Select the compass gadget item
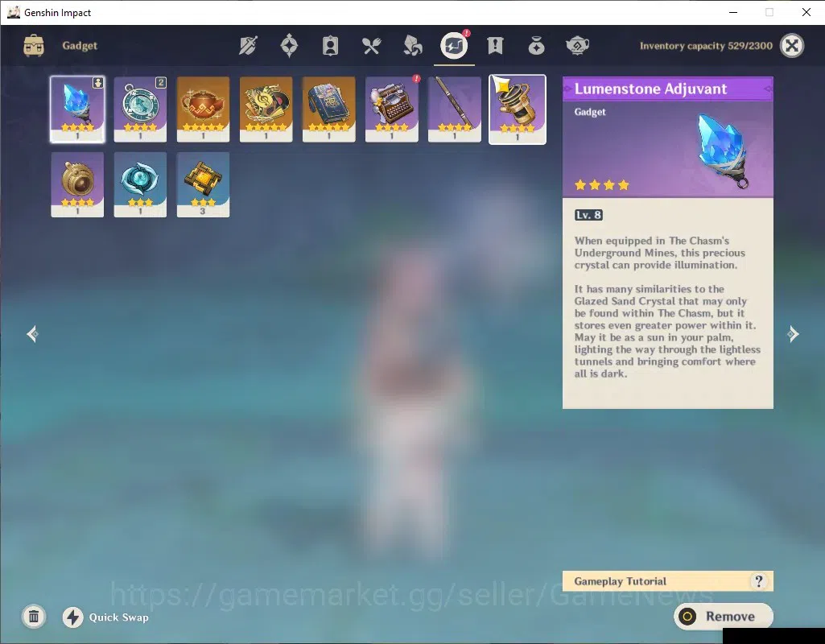The width and height of the screenshot is (825, 644). point(140,109)
